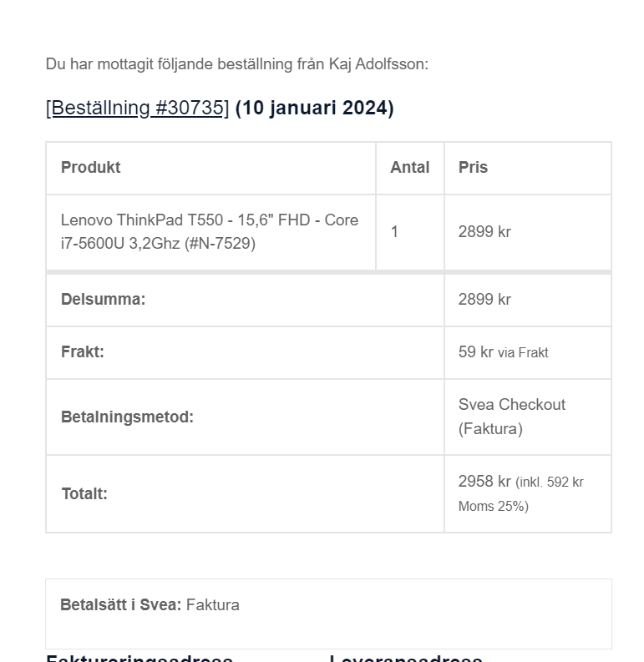644x662 pixels.
Task: Click the Betalningsmetod label
Action: point(127,417)
